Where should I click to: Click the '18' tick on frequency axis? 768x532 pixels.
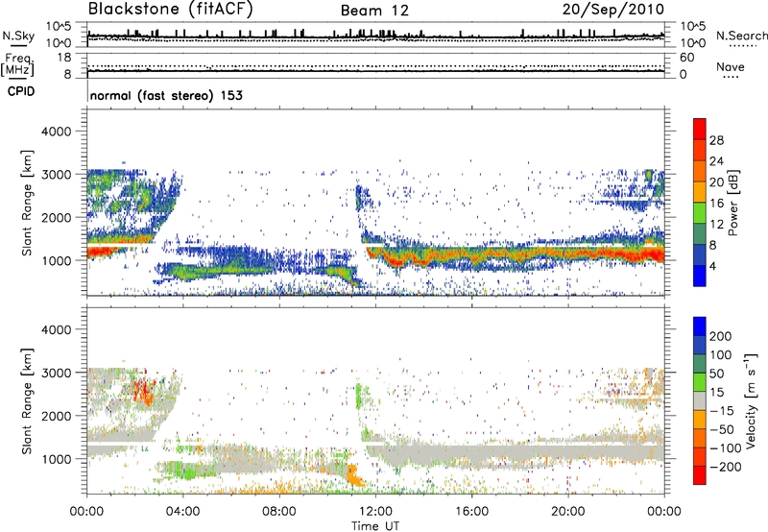(64, 57)
